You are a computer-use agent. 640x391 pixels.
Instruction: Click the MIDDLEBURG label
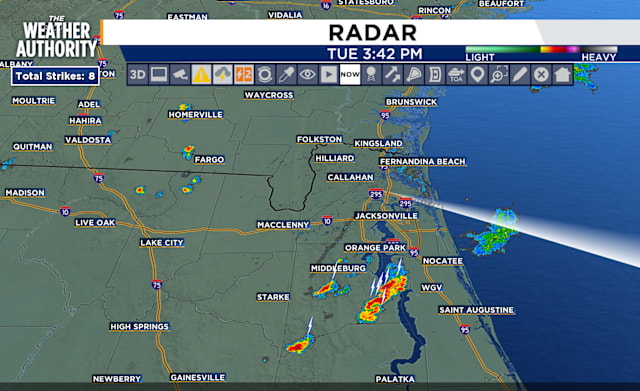pos(338,268)
